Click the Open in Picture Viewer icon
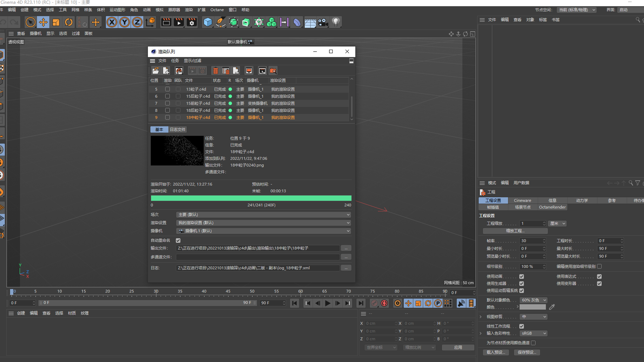This screenshot has height=362, width=644. click(262, 71)
